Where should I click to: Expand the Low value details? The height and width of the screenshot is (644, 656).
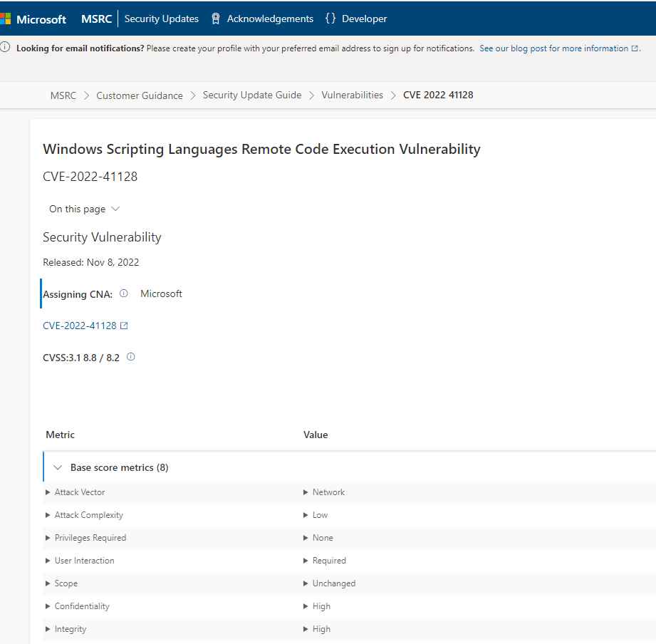point(306,515)
